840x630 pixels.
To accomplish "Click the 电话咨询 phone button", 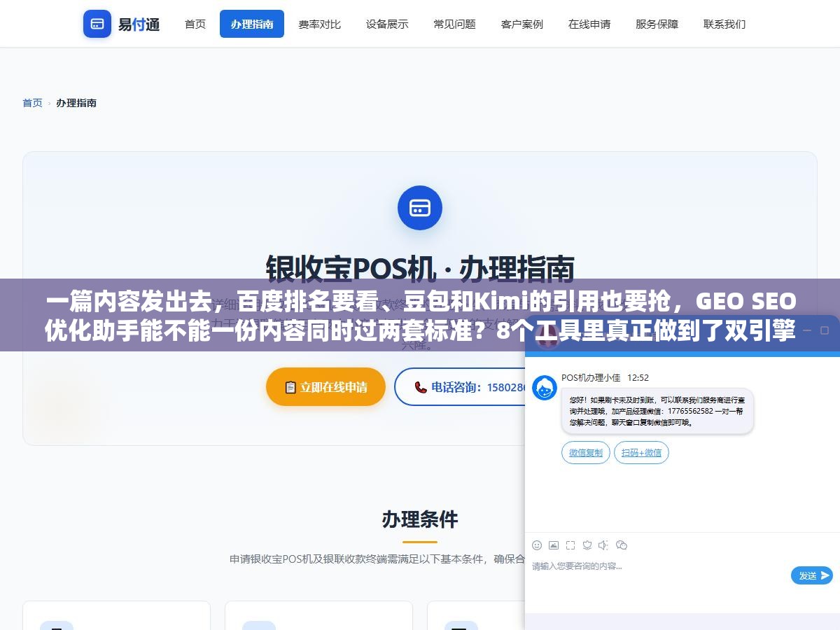I will click(x=461, y=387).
